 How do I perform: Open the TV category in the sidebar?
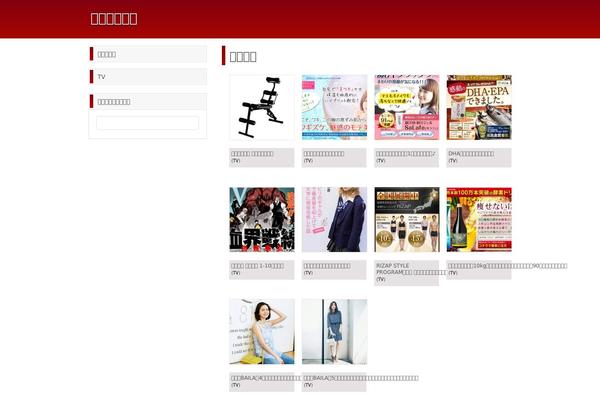101,77
